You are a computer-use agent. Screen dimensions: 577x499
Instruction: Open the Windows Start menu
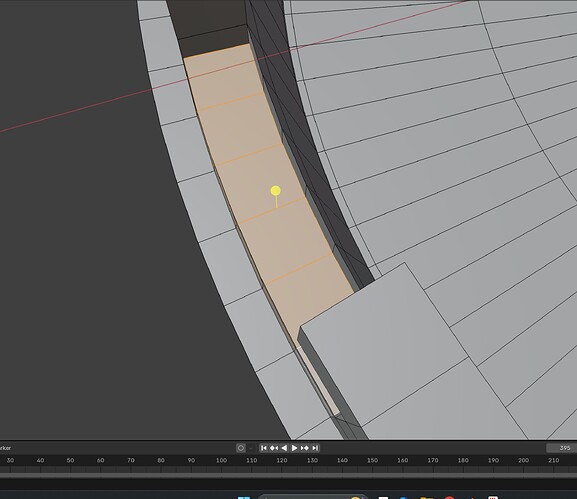tap(244, 498)
